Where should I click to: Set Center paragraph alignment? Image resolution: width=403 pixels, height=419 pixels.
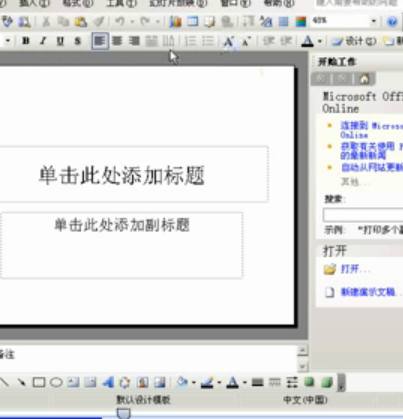(117, 41)
